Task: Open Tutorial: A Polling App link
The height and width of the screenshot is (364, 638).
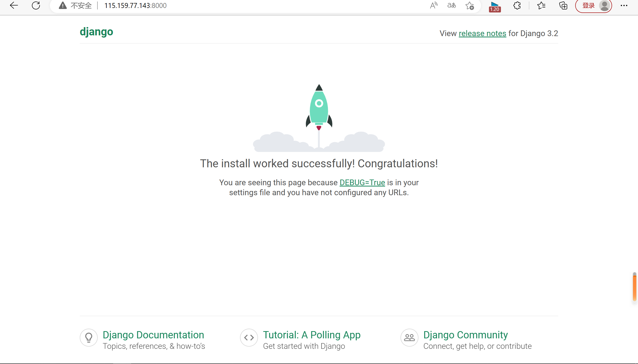Action: point(312,335)
